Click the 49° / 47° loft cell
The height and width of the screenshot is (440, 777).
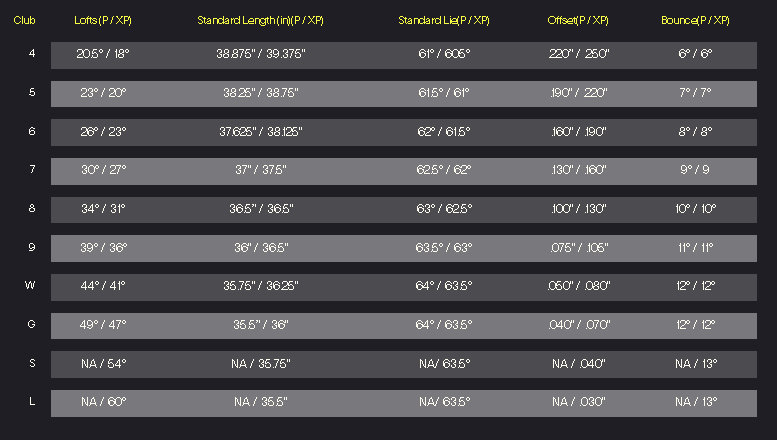(103, 325)
